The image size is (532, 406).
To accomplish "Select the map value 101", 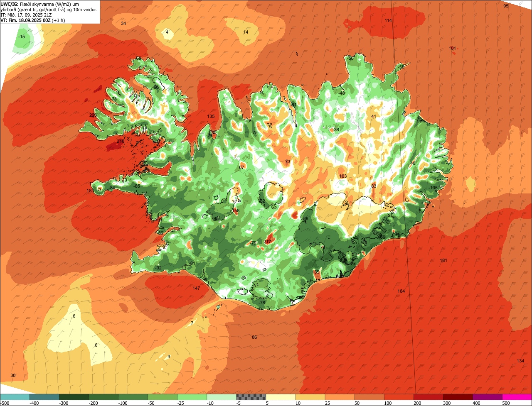I will click(x=452, y=48).
